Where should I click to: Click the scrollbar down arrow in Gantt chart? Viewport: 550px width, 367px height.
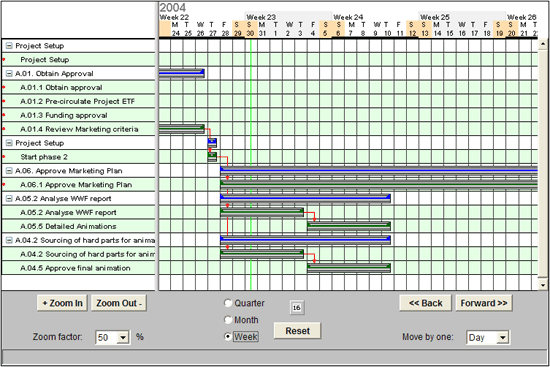(x=543, y=285)
